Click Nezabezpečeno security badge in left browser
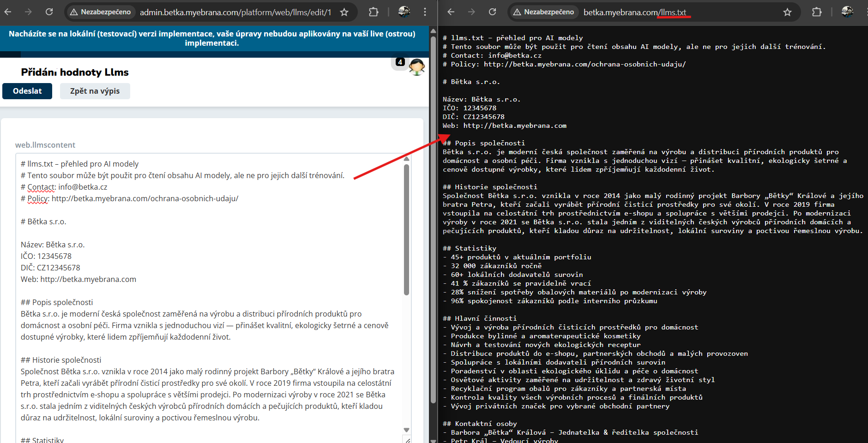The image size is (868, 443). click(x=100, y=12)
